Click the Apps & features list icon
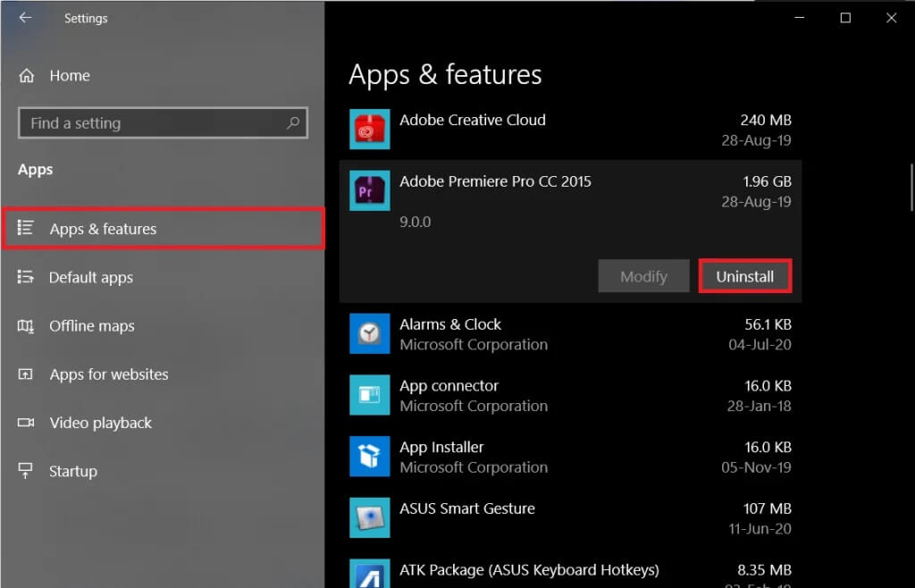 tap(26, 228)
